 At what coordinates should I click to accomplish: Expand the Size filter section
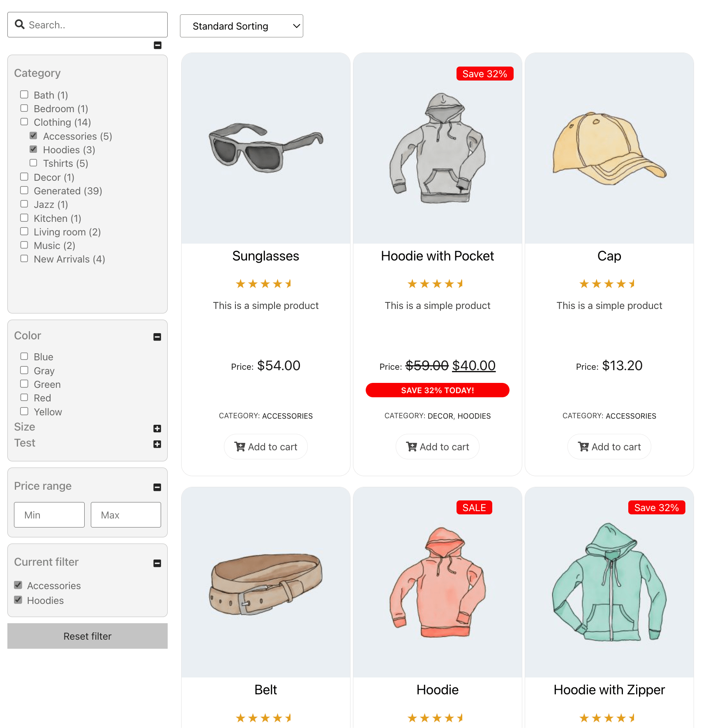click(x=157, y=428)
